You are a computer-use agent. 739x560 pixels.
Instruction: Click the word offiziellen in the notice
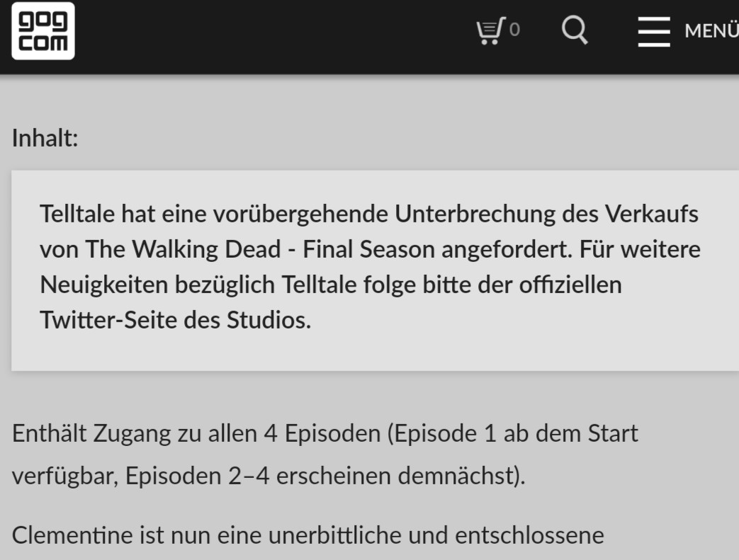[570, 285]
